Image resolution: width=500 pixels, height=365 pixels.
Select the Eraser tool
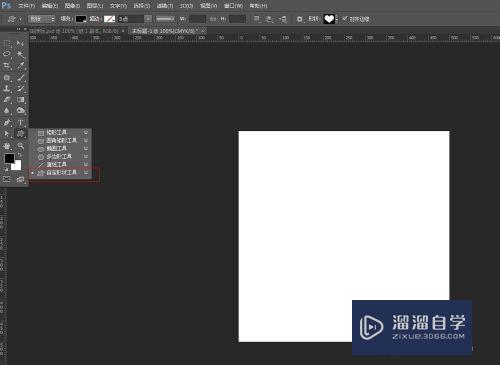coord(7,100)
